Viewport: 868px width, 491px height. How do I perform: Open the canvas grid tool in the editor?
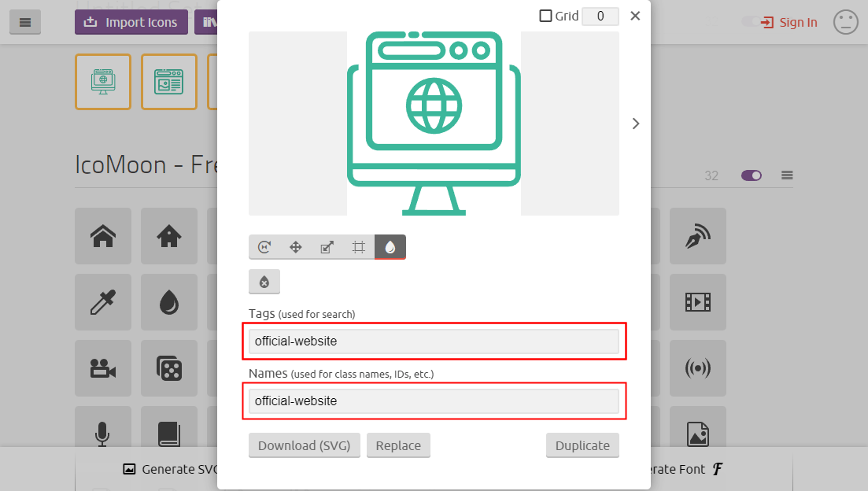tap(359, 246)
